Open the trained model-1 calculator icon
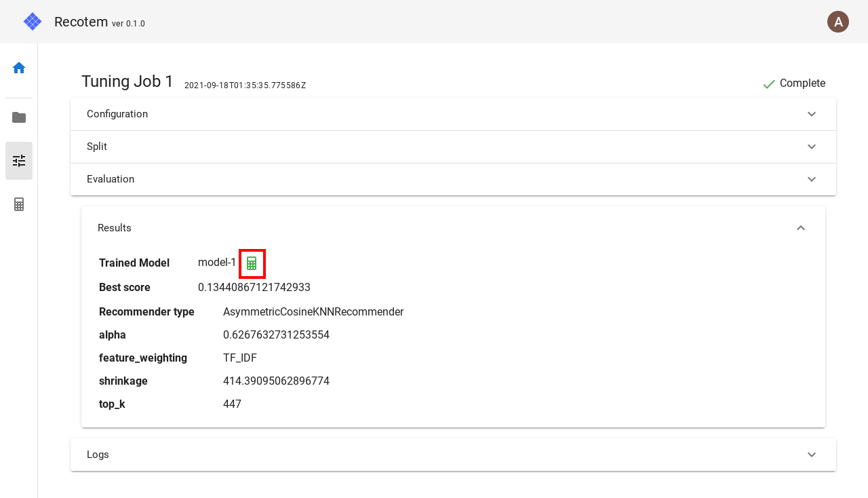 tap(252, 263)
